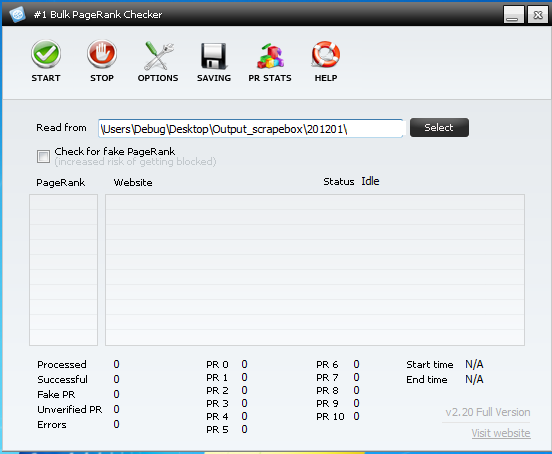Click the PR STATS label text
Screen dimensions: 552x454
tap(270, 78)
